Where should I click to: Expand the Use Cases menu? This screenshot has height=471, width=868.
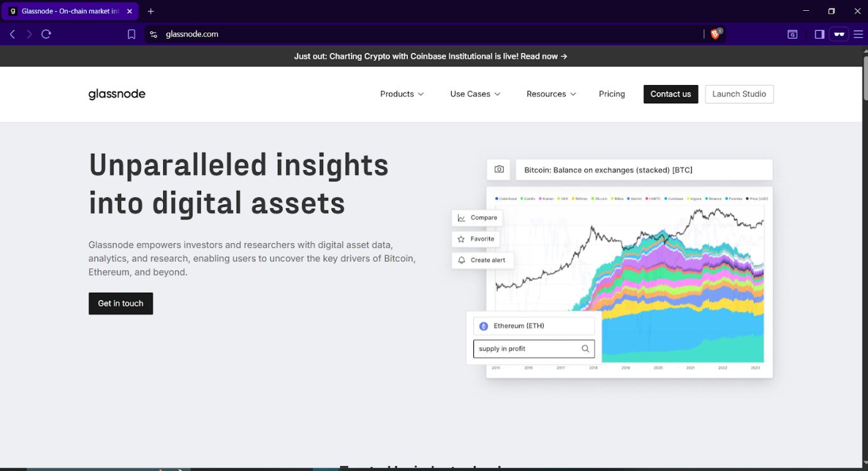[475, 94]
